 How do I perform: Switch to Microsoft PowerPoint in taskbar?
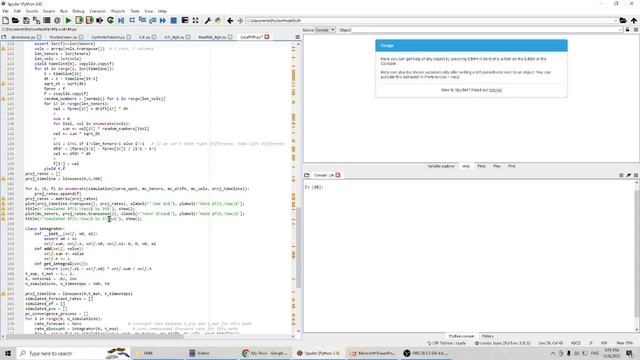coord(372,353)
